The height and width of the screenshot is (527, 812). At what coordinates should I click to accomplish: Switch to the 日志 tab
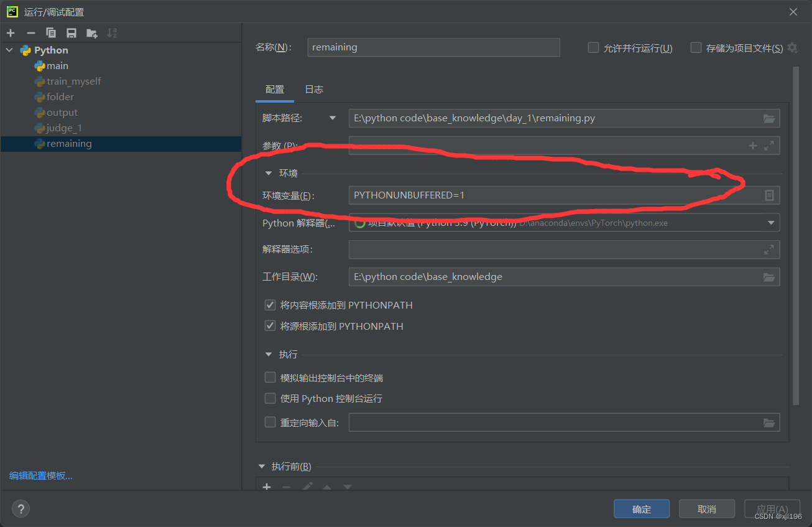(x=314, y=90)
